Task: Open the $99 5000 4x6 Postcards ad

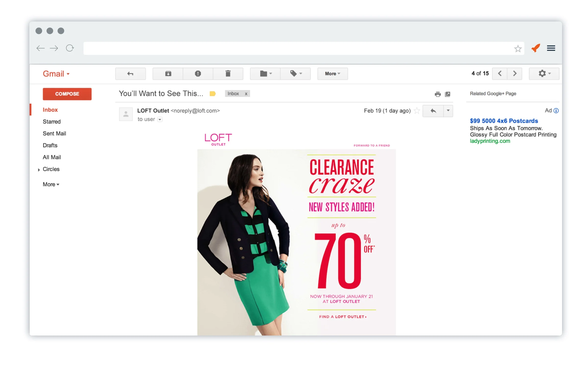Action: [x=504, y=121]
